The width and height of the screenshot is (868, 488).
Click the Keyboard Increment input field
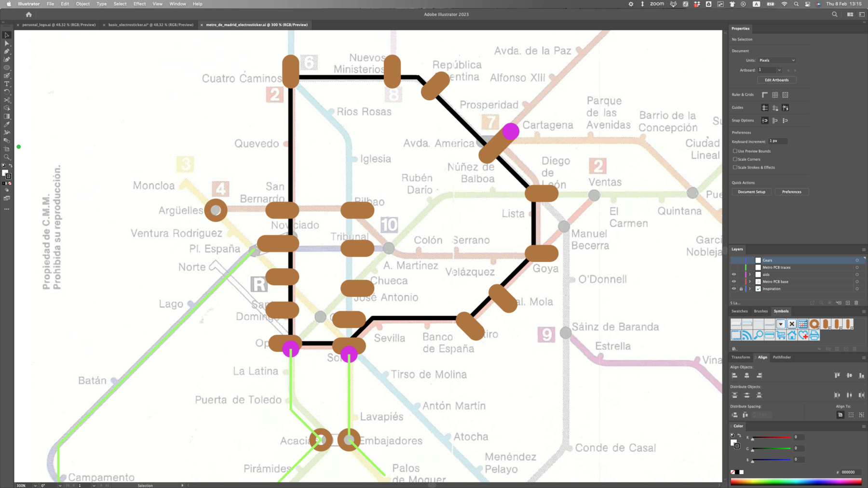(x=778, y=141)
